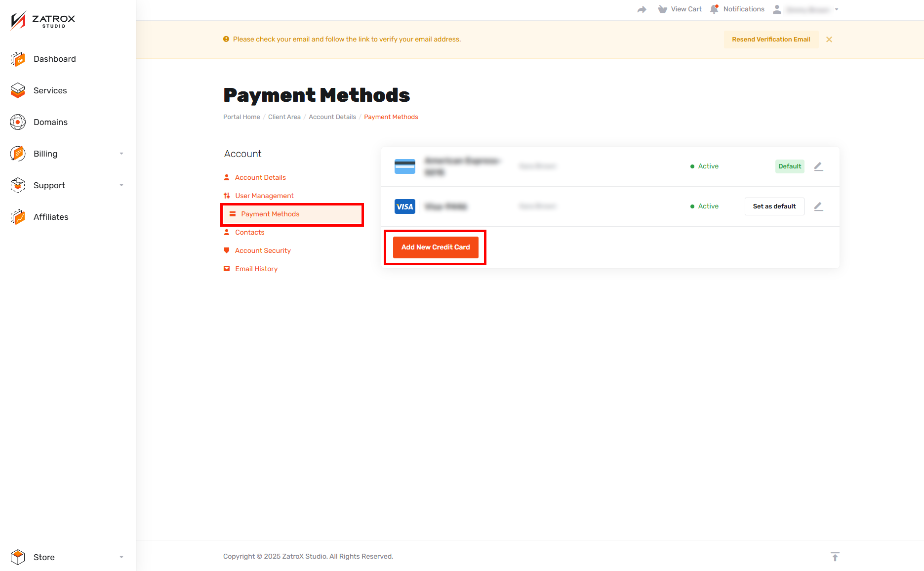This screenshot has width=924, height=571.
Task: Click the ZatroX Studio logo
Action: coord(42,21)
